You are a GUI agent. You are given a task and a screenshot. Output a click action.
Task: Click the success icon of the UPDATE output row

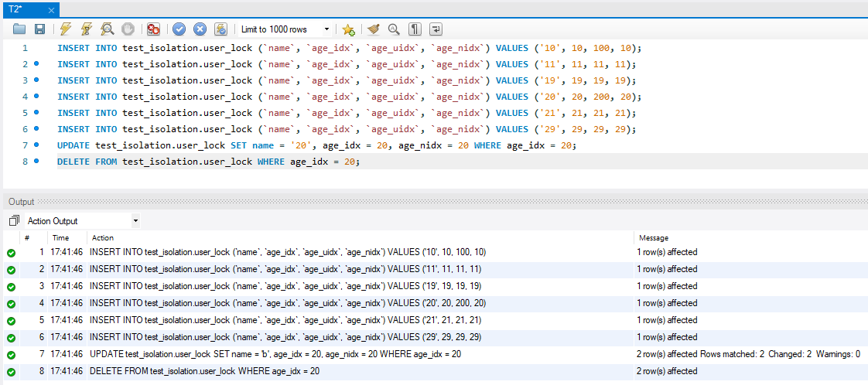coord(11,355)
